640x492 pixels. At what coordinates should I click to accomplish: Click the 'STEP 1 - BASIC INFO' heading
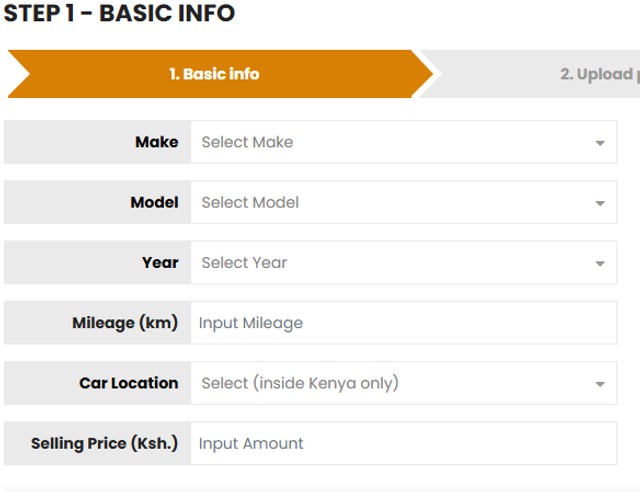120,14
